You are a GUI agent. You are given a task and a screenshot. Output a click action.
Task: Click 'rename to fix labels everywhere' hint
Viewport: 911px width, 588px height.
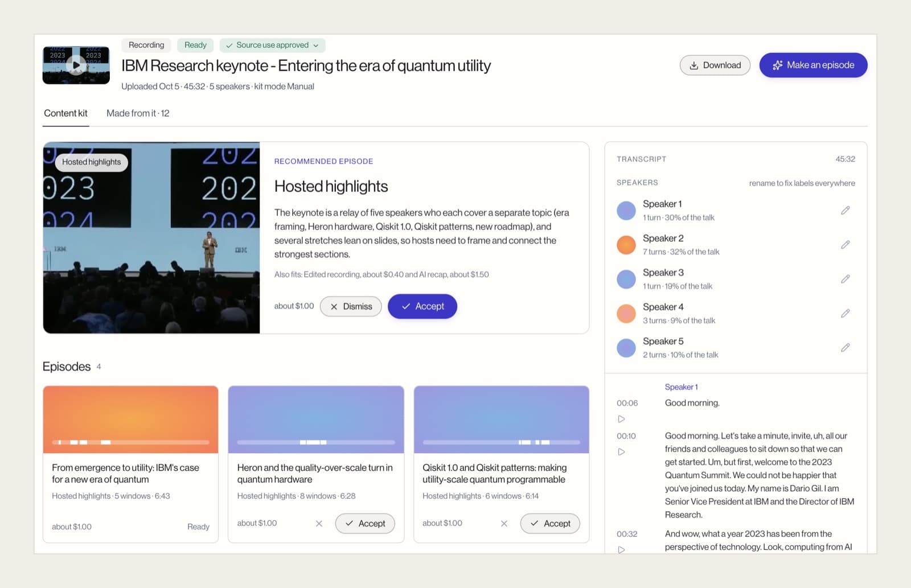[802, 183]
